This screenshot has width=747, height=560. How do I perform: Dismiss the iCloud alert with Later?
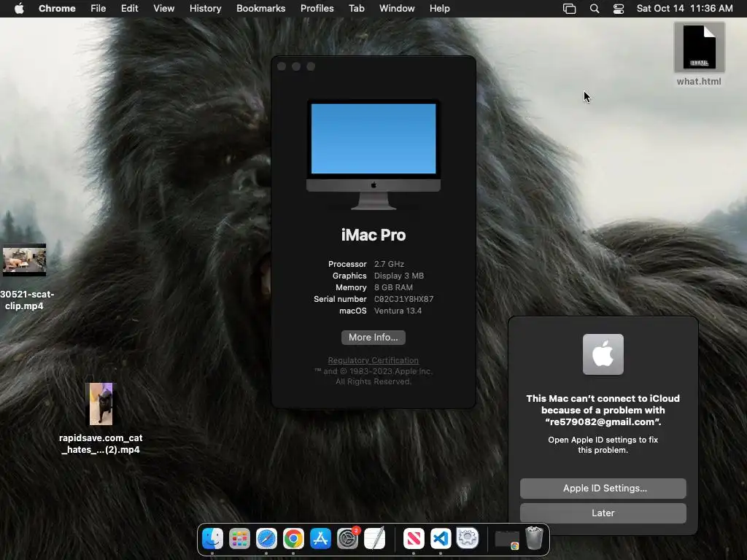pos(603,513)
